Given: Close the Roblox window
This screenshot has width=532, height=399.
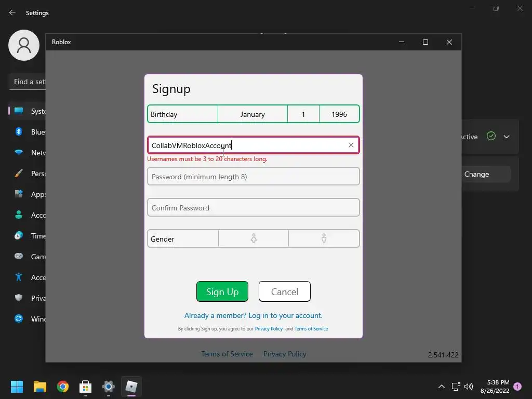Looking at the screenshot, I should 449,42.
